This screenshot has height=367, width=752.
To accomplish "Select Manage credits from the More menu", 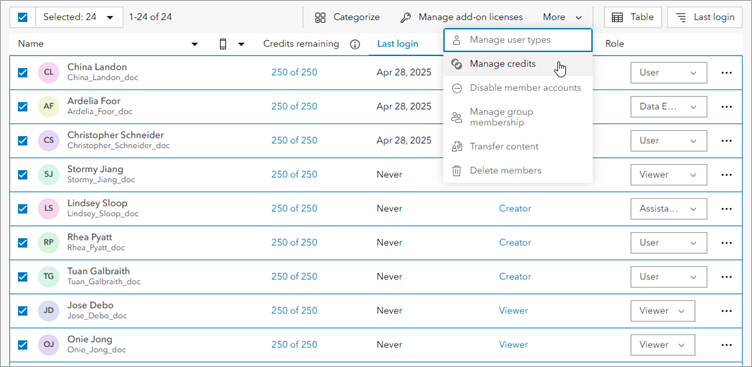I will 518,64.
